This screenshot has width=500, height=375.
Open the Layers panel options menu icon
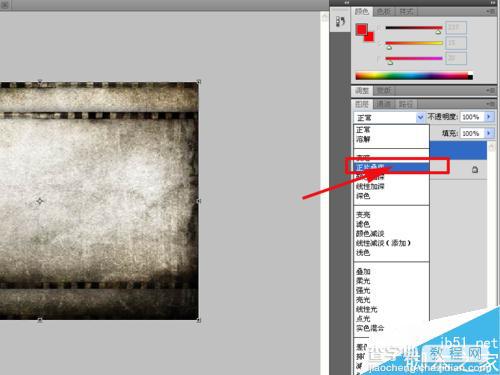pyautogui.click(x=490, y=104)
